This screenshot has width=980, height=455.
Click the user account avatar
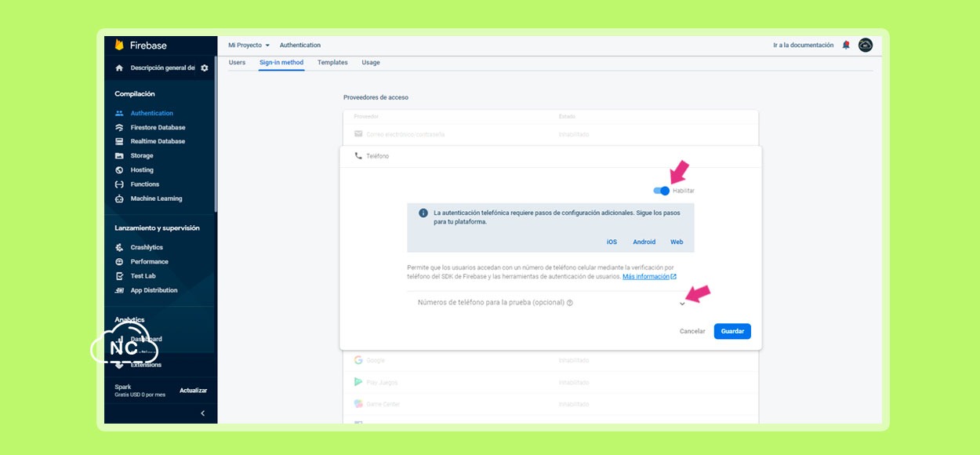tap(866, 45)
